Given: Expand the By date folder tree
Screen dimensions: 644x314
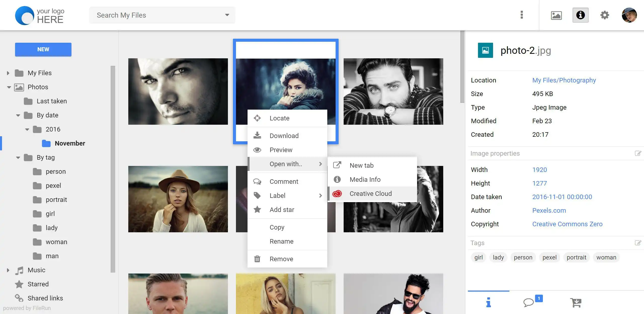Looking at the screenshot, I should 18,115.
